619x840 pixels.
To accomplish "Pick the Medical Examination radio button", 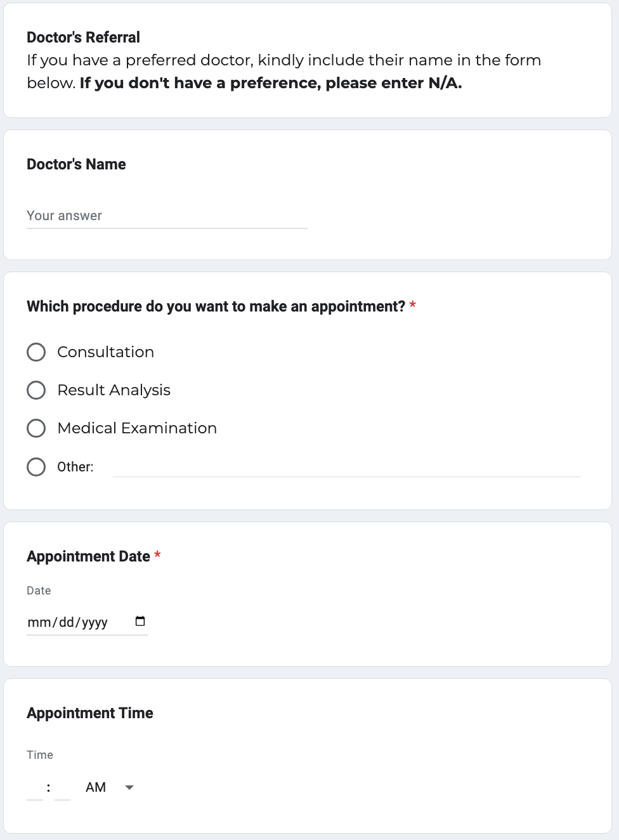I will 36,428.
